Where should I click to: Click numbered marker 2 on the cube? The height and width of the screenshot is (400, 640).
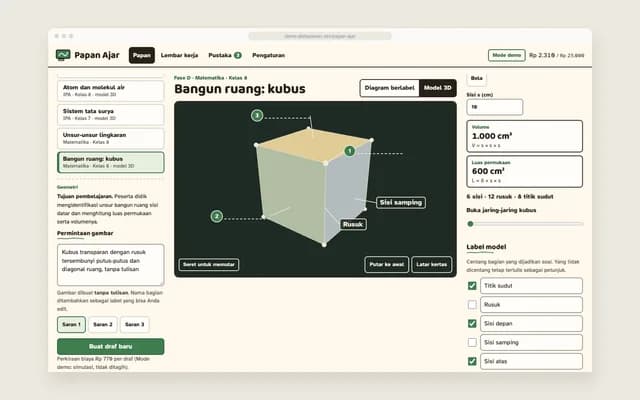(x=217, y=216)
